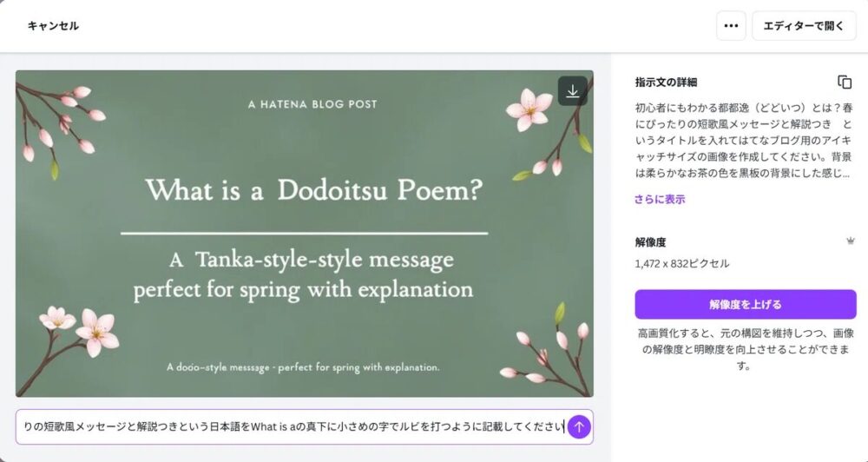Click the 1,472 x 832ピクセル resolution text
Viewport: 868px width, 462px height.
tap(682, 264)
